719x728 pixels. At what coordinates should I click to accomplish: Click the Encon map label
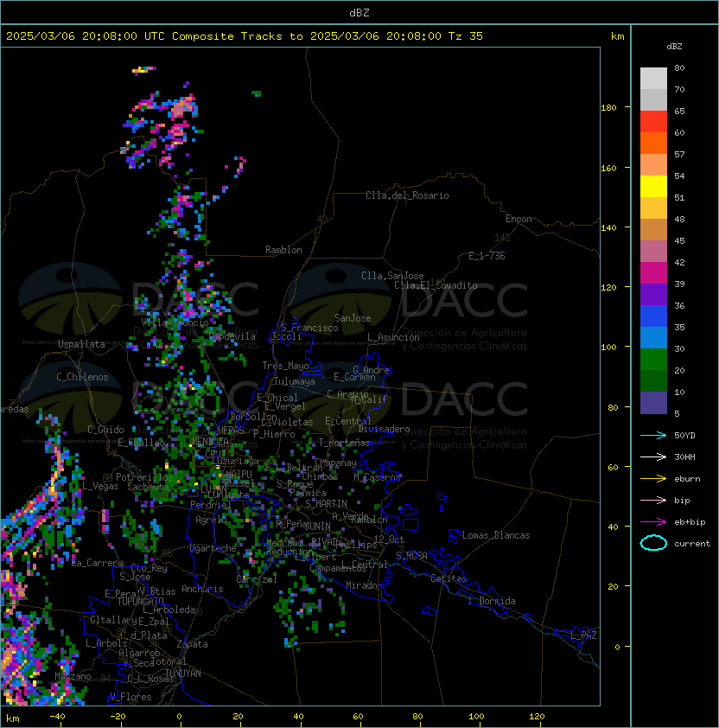click(x=519, y=219)
